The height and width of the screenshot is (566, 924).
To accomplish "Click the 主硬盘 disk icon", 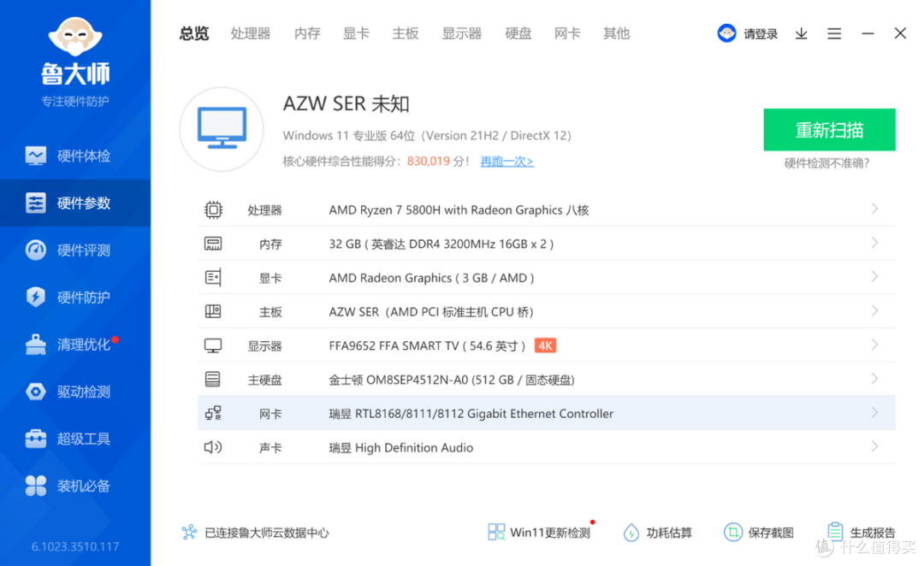I will point(213,380).
